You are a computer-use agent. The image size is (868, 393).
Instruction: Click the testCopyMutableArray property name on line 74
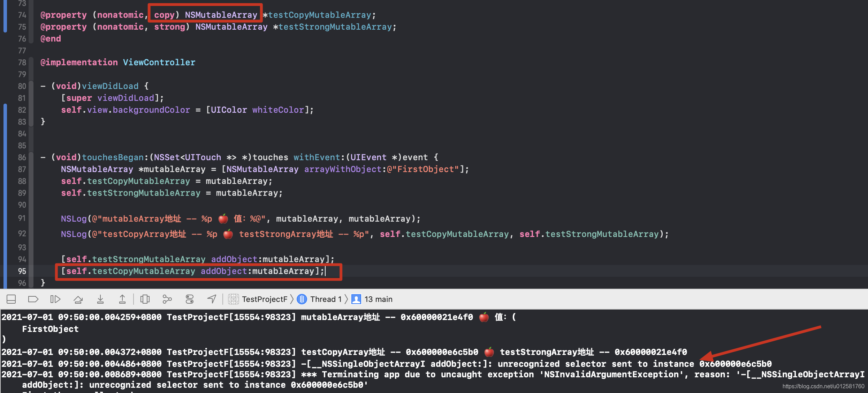pos(319,15)
